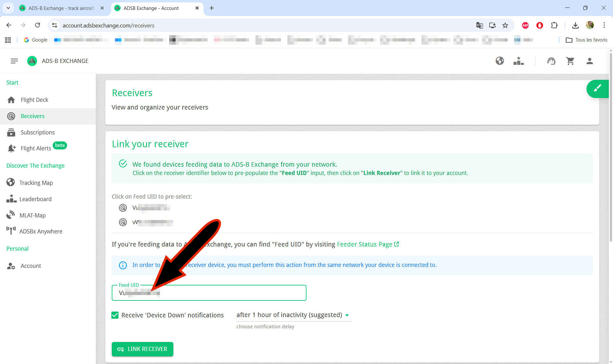Open the globe tracking map icon in header

[x=500, y=61]
